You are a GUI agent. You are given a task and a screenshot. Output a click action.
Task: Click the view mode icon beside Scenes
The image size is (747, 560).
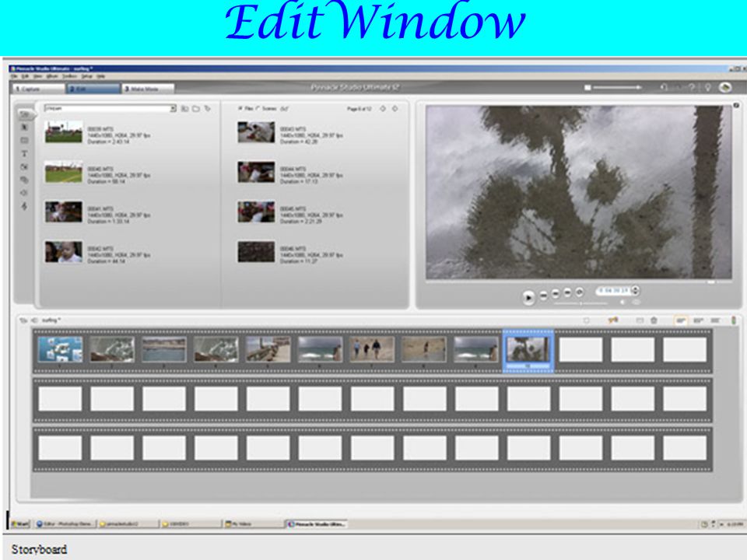285,109
